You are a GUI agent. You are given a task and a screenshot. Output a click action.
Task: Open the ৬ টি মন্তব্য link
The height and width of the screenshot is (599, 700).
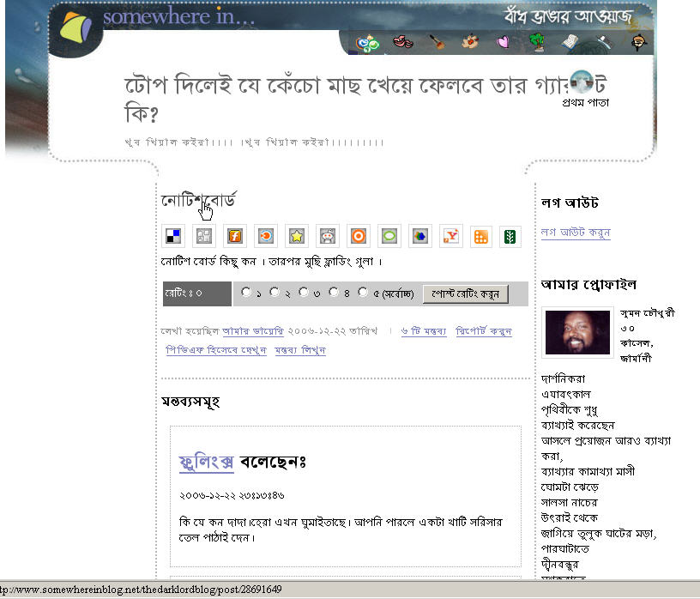click(424, 331)
